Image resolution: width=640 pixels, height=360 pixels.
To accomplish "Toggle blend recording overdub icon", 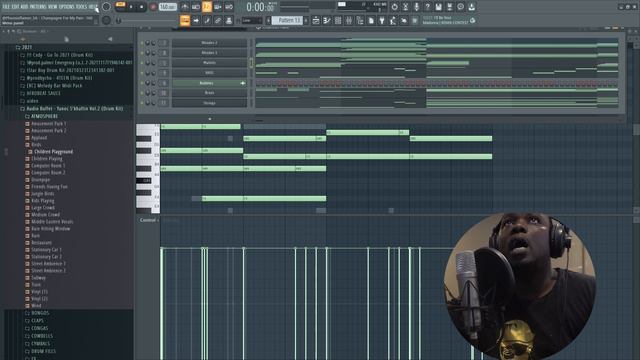I will [x=218, y=7].
